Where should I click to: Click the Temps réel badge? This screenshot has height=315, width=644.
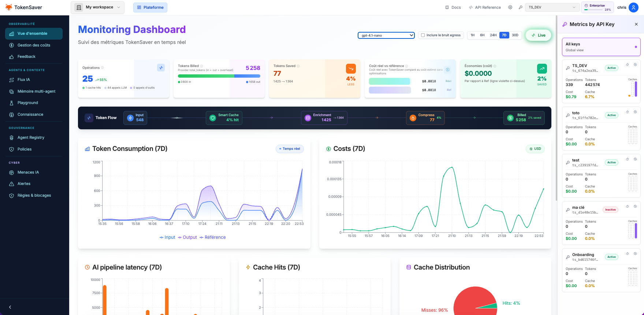pos(290,149)
